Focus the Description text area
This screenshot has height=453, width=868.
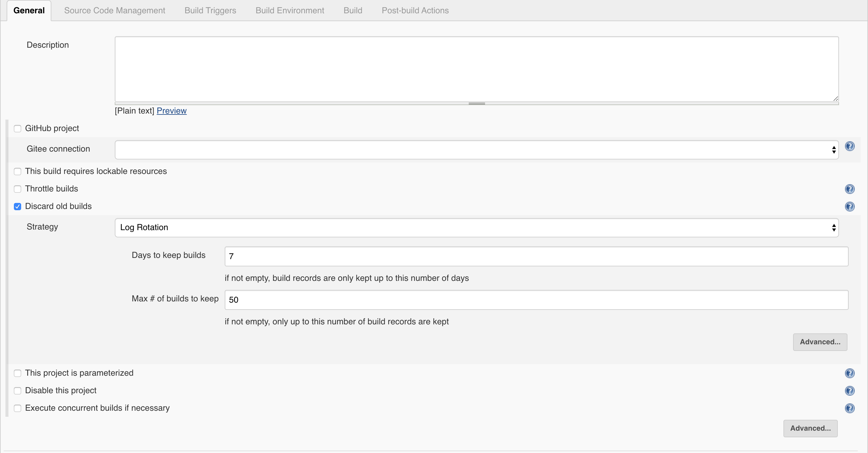477,69
